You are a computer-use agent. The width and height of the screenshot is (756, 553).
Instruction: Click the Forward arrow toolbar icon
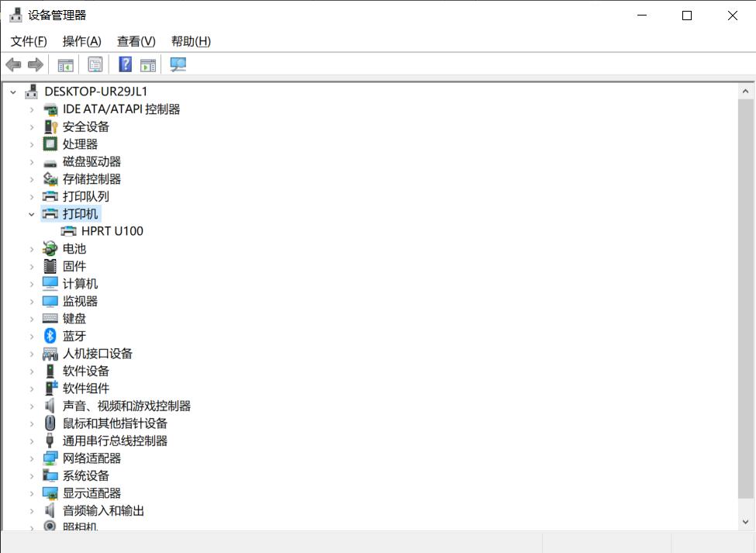coord(36,64)
